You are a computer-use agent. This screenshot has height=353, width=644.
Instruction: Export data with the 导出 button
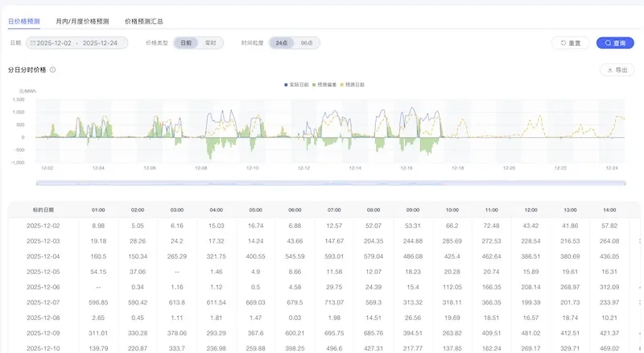point(616,70)
